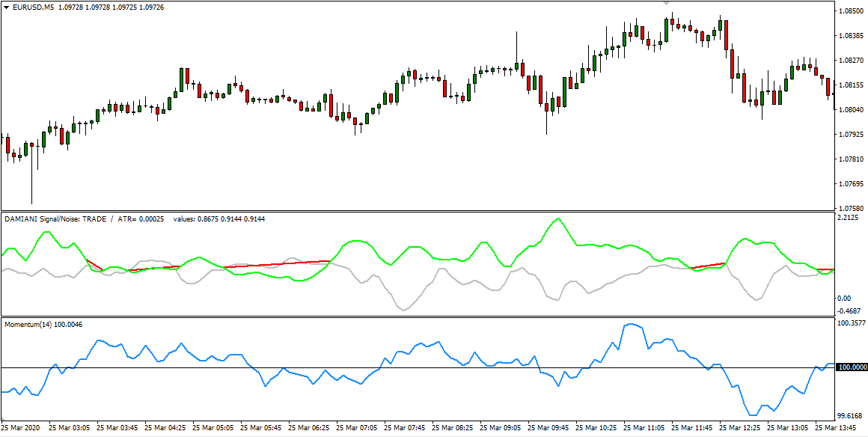
Task: Click the -0.4687 Damiani scale label
Action: pos(851,311)
